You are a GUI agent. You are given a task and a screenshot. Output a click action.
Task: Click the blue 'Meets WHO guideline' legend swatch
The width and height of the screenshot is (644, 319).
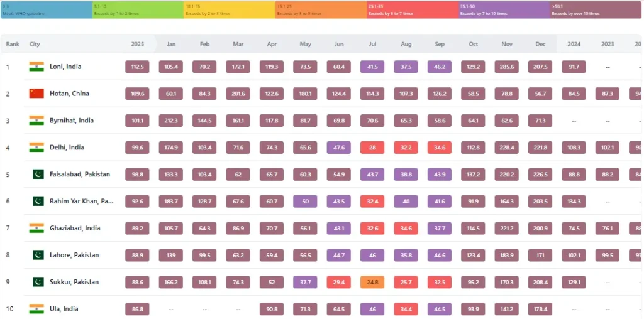tap(47, 9)
